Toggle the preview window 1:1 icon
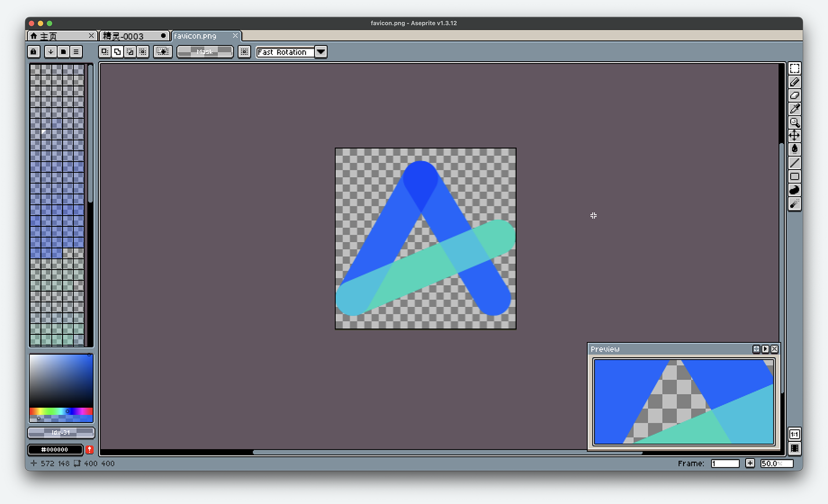Screen dimensions: 828x504 (794, 434)
